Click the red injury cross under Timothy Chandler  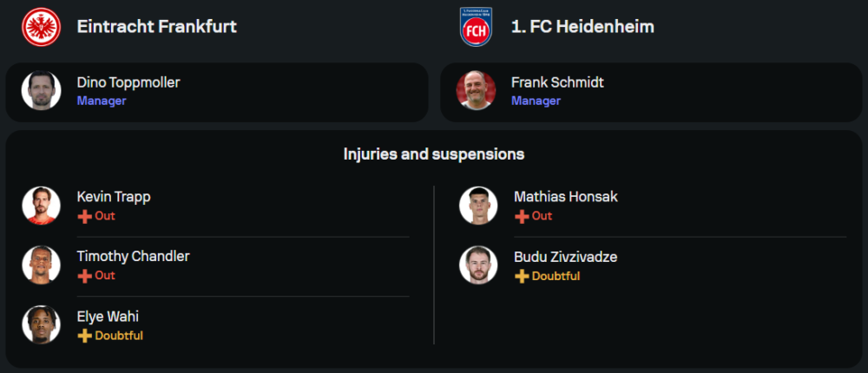tap(85, 276)
